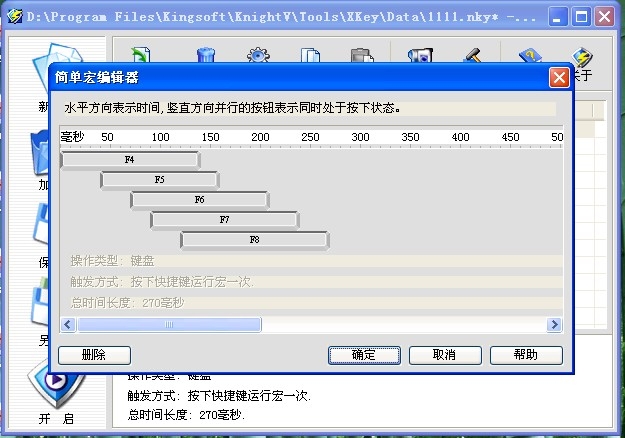Click the lightning about icon in toolbar
The width and height of the screenshot is (625, 438).
tap(582, 58)
